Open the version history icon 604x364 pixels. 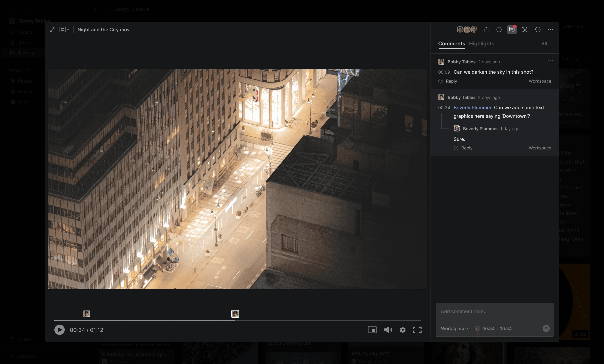click(x=538, y=30)
